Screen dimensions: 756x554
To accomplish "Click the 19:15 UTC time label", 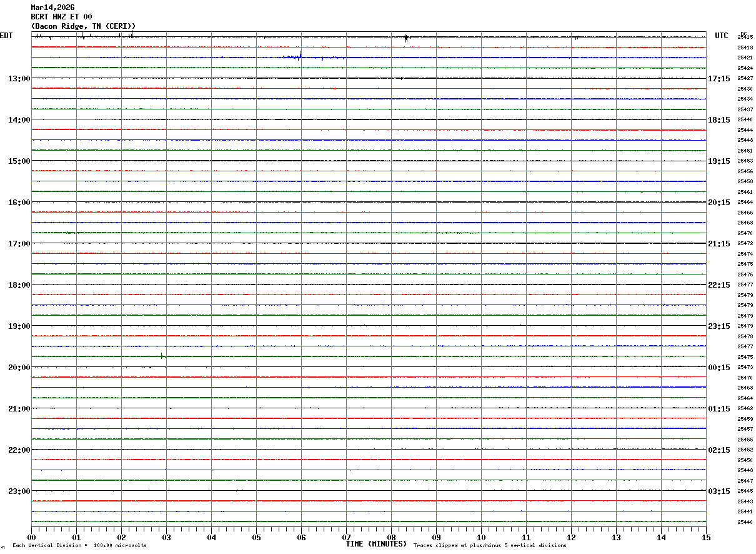I will 719,161.
